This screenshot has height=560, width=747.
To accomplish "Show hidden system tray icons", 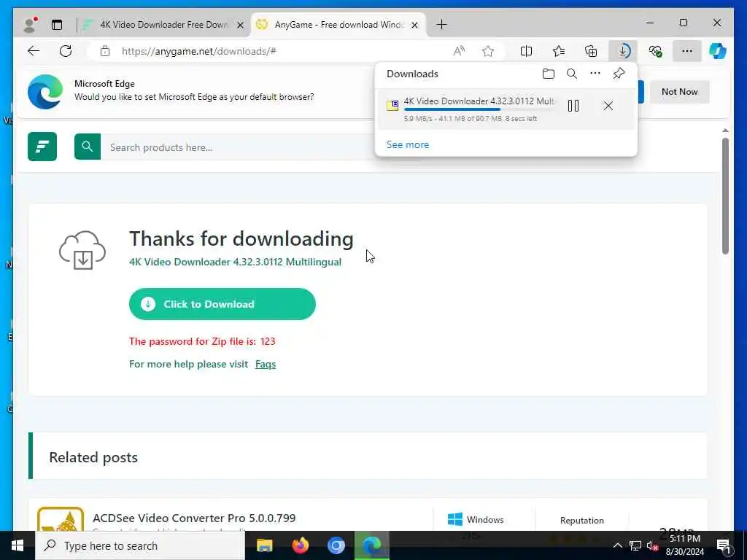I will click(x=617, y=545).
